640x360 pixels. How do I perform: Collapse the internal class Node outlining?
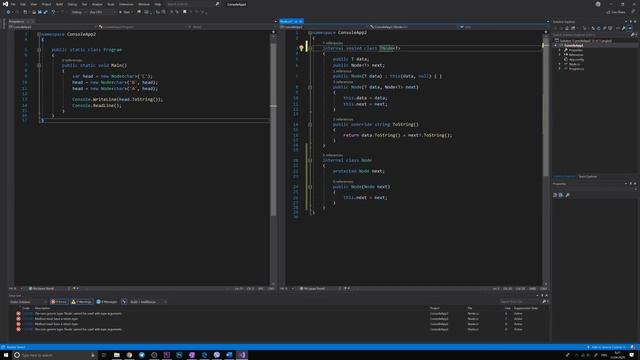click(310, 160)
